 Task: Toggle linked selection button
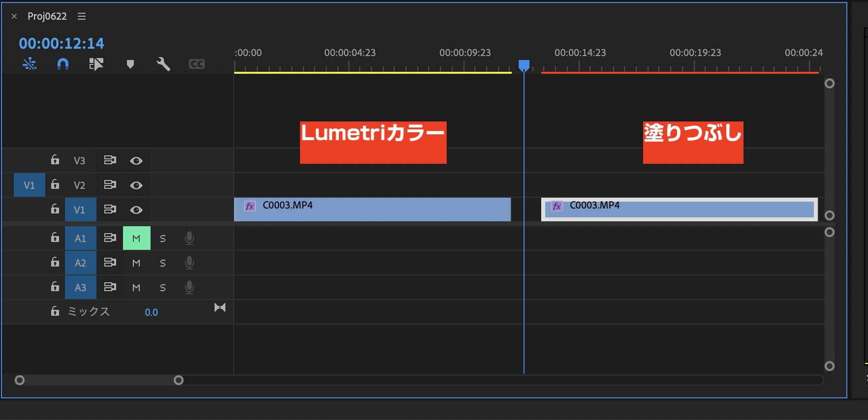click(96, 64)
